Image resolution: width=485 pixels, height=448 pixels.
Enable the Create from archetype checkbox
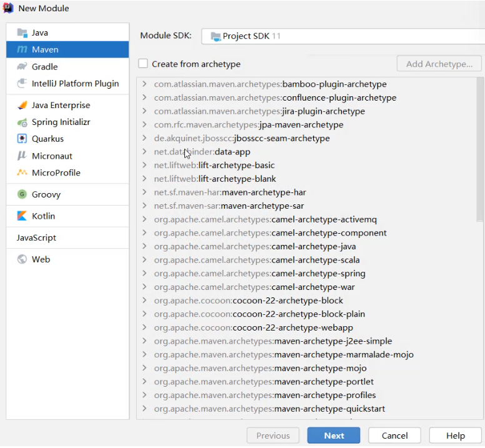pyautogui.click(x=143, y=64)
